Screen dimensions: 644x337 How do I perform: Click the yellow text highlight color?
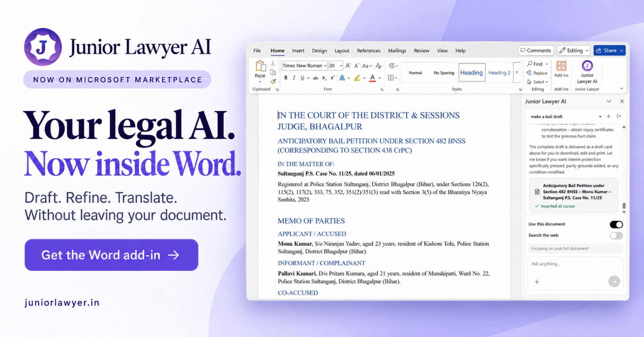coord(357,78)
